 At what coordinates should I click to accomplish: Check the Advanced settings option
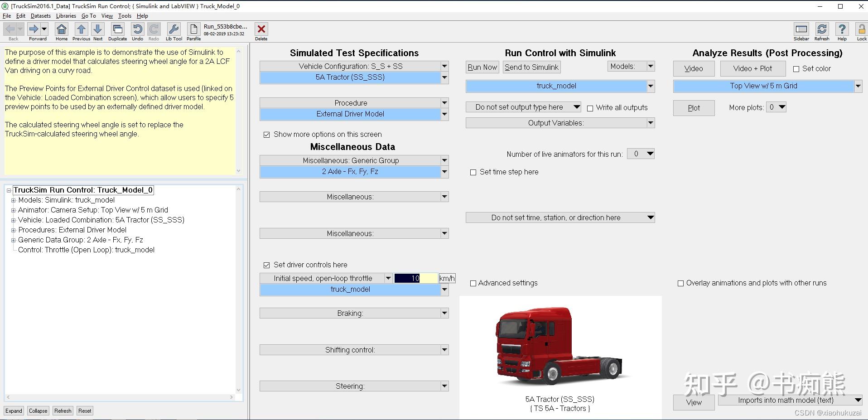(473, 283)
